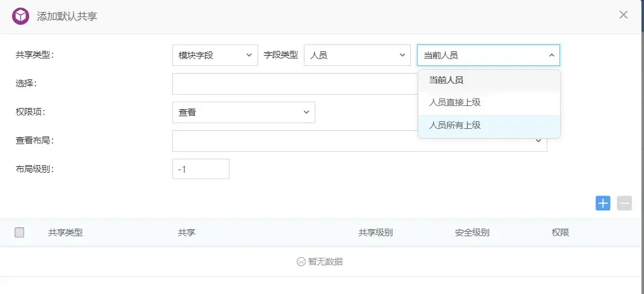Image resolution: width=644 pixels, height=294 pixels.
Task: Click the gray minus remove button
Action: (624, 203)
